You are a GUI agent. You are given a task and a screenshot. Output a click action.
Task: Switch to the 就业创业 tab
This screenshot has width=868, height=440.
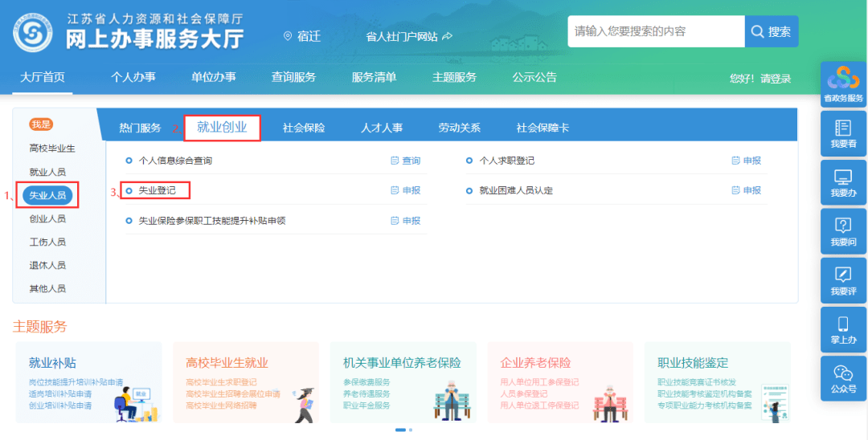222,128
